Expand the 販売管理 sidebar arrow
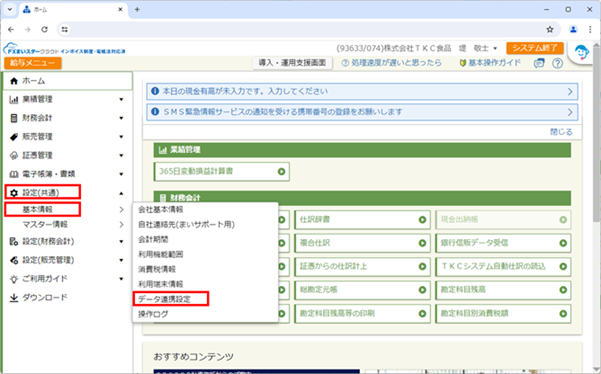This screenshot has width=601, height=374. point(121,137)
